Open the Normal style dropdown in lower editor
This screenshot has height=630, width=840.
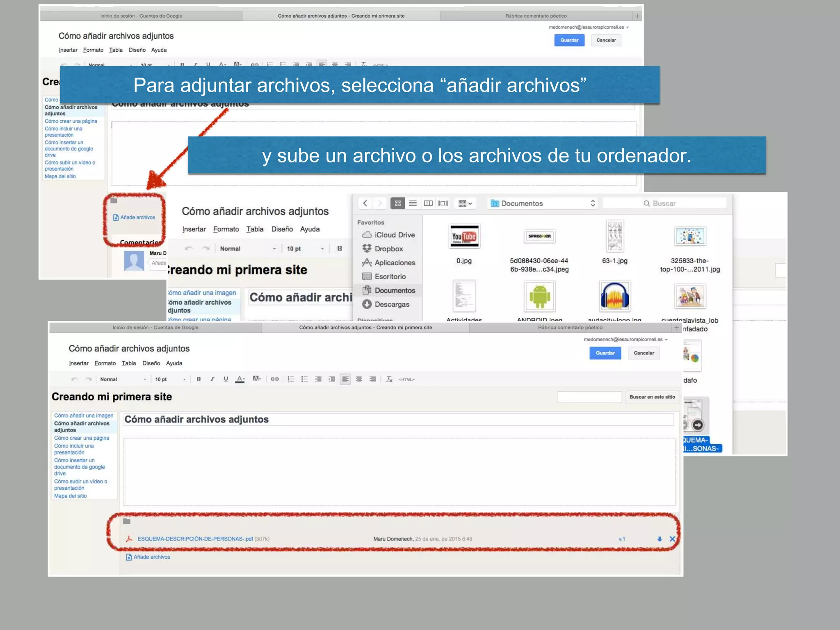[123, 379]
